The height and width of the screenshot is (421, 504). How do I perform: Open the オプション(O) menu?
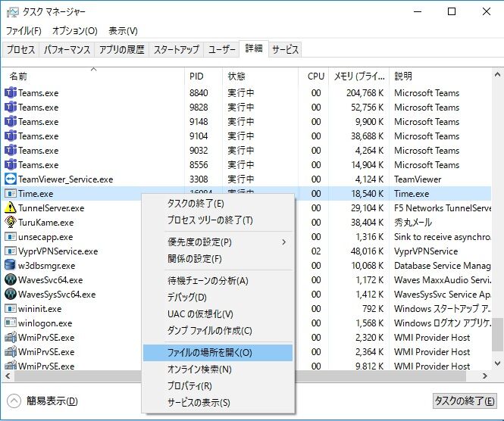(74, 31)
